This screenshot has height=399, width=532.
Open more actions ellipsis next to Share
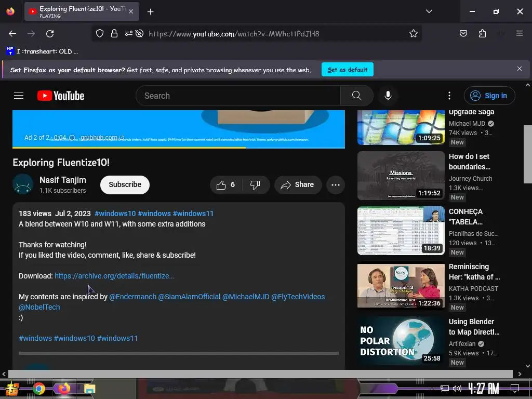(336, 185)
